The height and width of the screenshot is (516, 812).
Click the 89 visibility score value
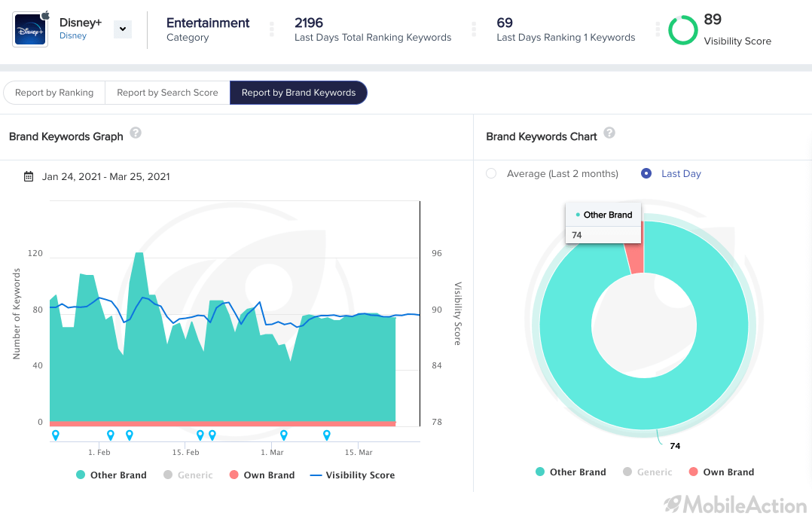[x=713, y=19]
